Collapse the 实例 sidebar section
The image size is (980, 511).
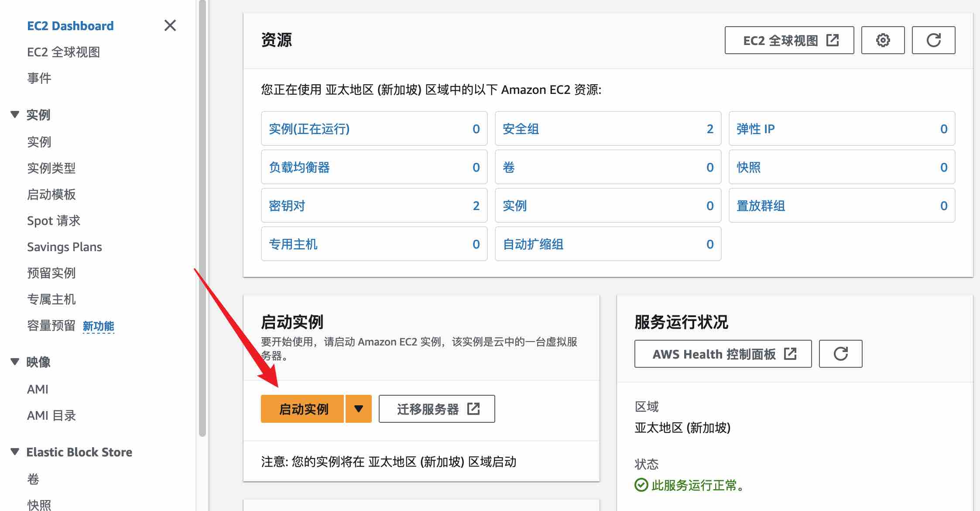point(15,114)
